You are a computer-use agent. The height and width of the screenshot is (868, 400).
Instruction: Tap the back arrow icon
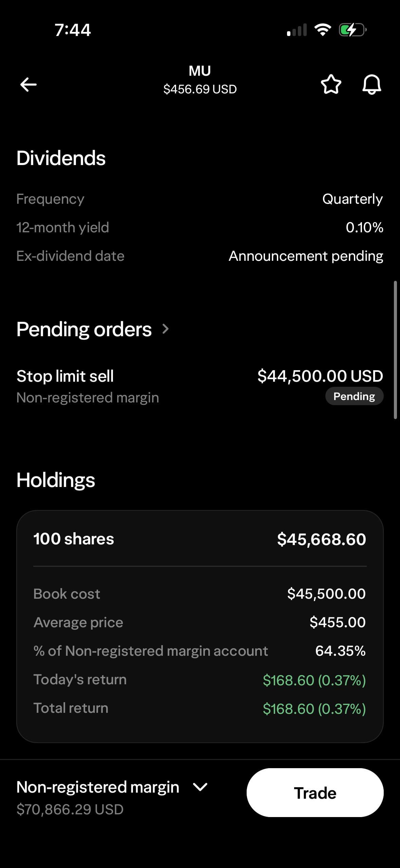28,85
